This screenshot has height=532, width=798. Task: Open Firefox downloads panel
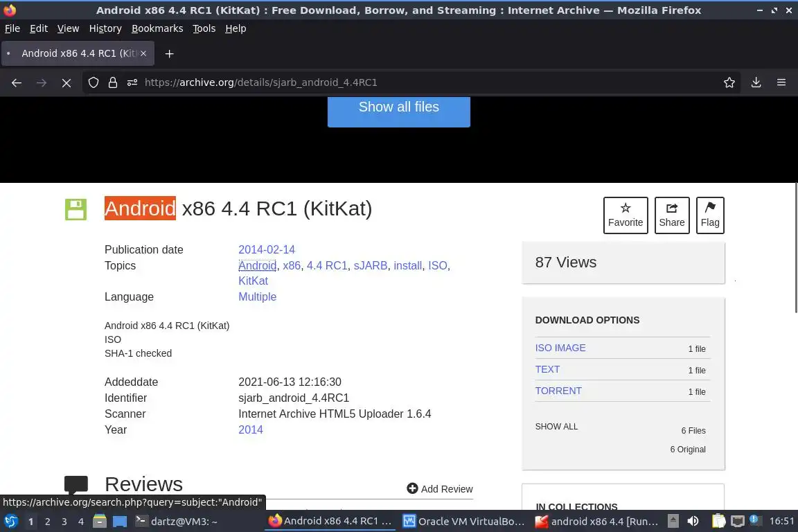click(x=756, y=82)
